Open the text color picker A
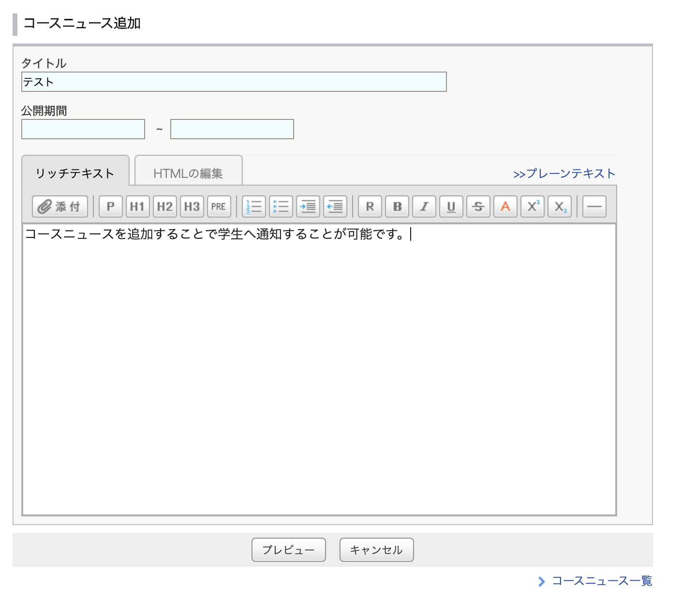682x616 pixels. coord(505,206)
